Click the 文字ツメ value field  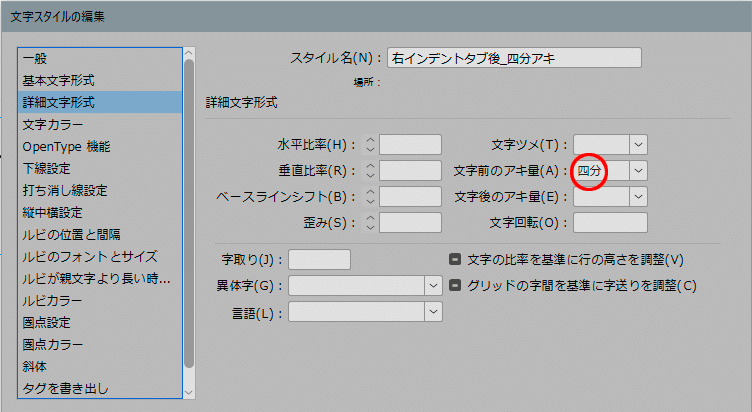click(601, 144)
